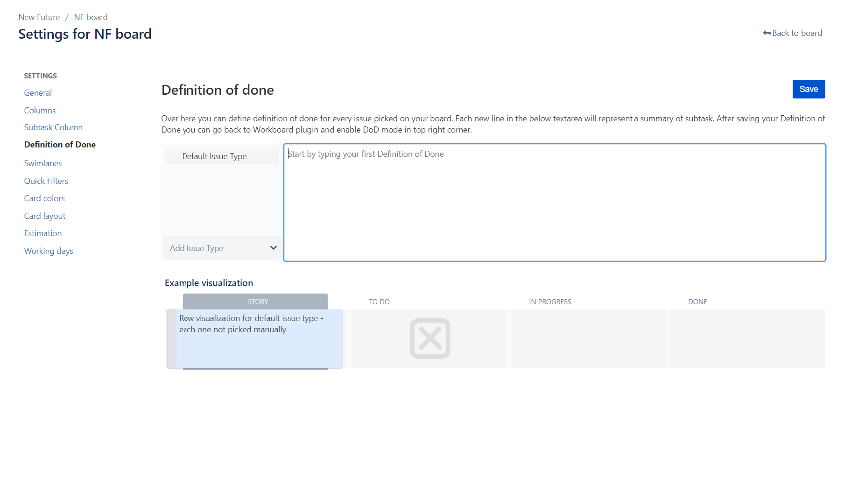844x504 pixels.
Task: Click the crossed-box placeholder icon in TO DO column
Action: click(430, 338)
